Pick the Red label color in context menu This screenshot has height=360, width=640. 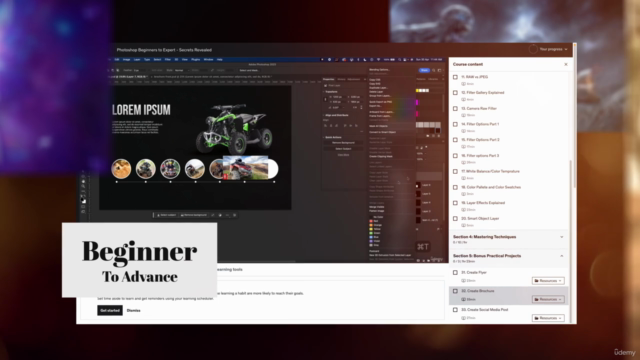point(374,221)
